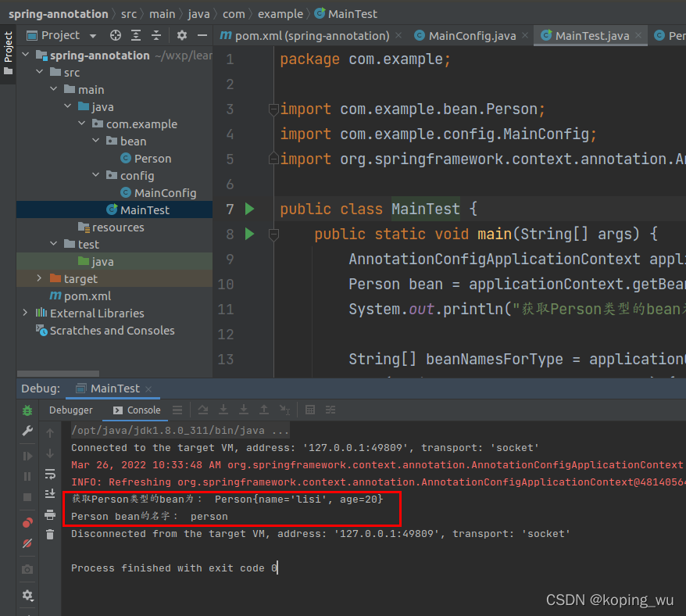Switch to the Debugger tab
The image size is (686, 616).
click(71, 410)
